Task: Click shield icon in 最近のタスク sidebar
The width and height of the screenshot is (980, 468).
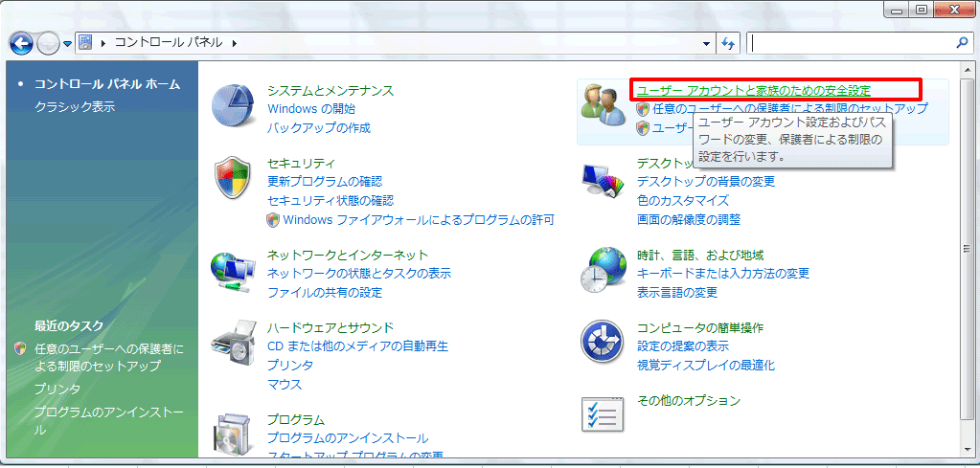Action: 20,348
